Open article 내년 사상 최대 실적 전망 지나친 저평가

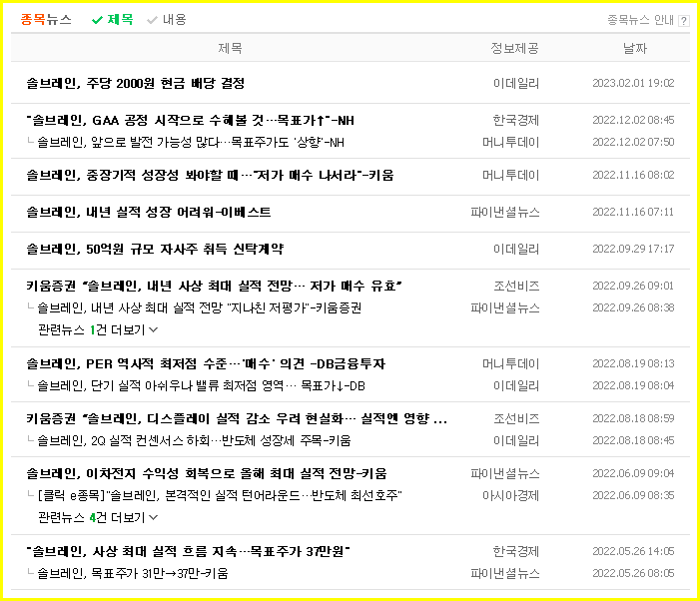(x=199, y=307)
